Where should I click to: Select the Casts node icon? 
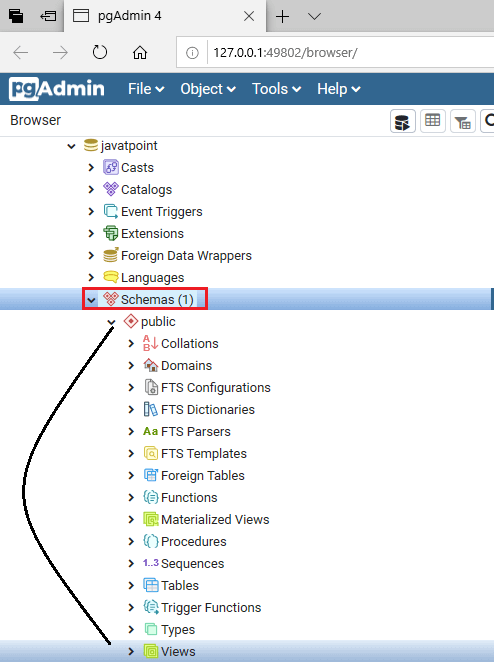[111, 167]
